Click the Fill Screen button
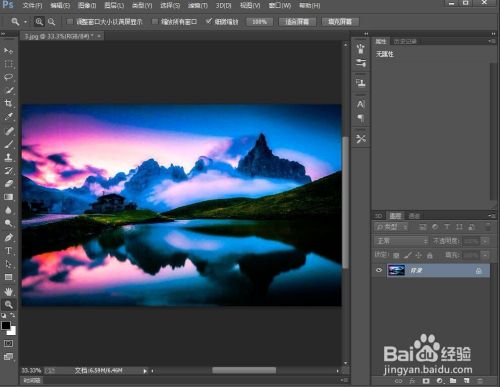The height and width of the screenshot is (387, 500). pos(340,22)
